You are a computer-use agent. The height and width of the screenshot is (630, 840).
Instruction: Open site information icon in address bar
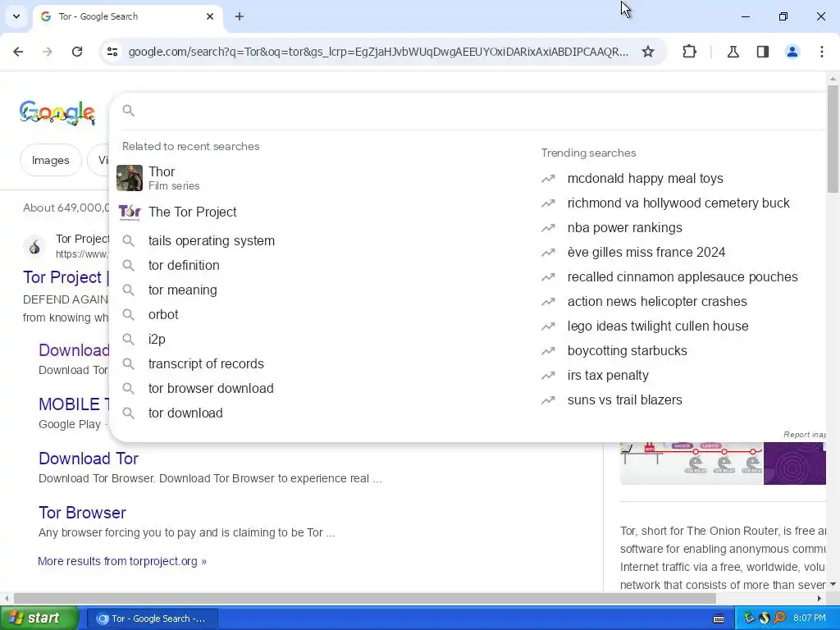coord(112,52)
